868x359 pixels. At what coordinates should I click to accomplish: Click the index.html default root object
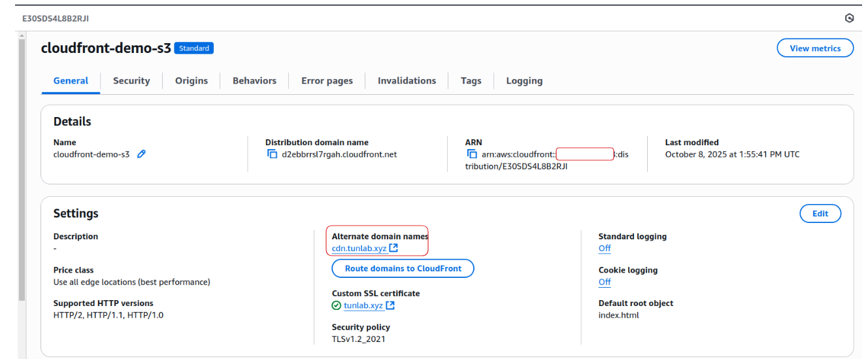[x=618, y=315]
